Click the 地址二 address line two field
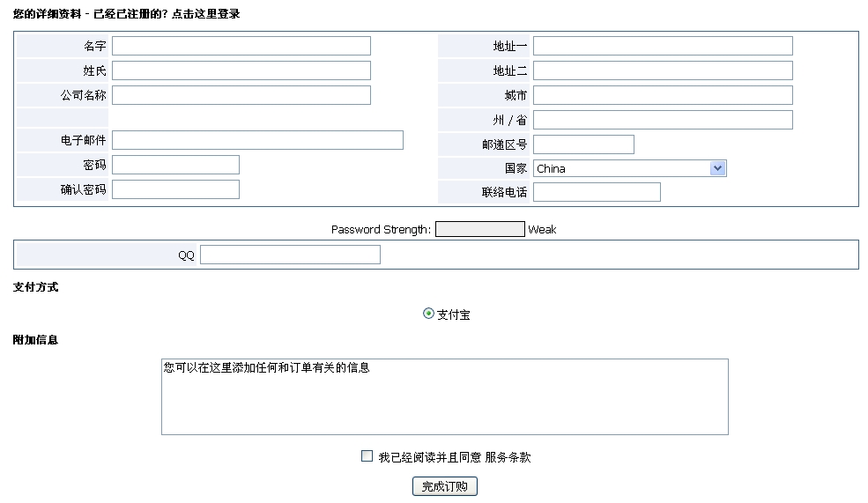This screenshot has height=503, width=868. [x=662, y=70]
